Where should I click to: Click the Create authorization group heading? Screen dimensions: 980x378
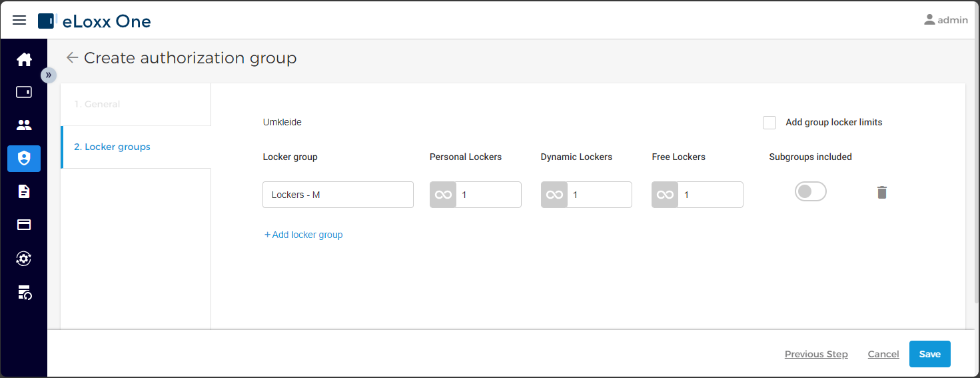point(190,58)
